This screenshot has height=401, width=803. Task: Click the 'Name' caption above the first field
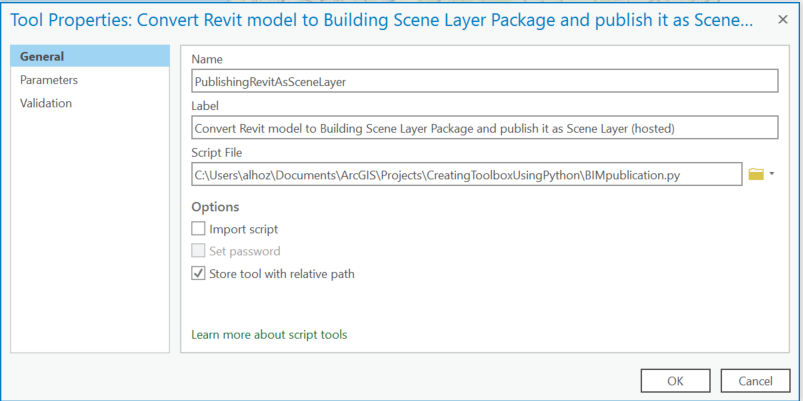click(207, 59)
